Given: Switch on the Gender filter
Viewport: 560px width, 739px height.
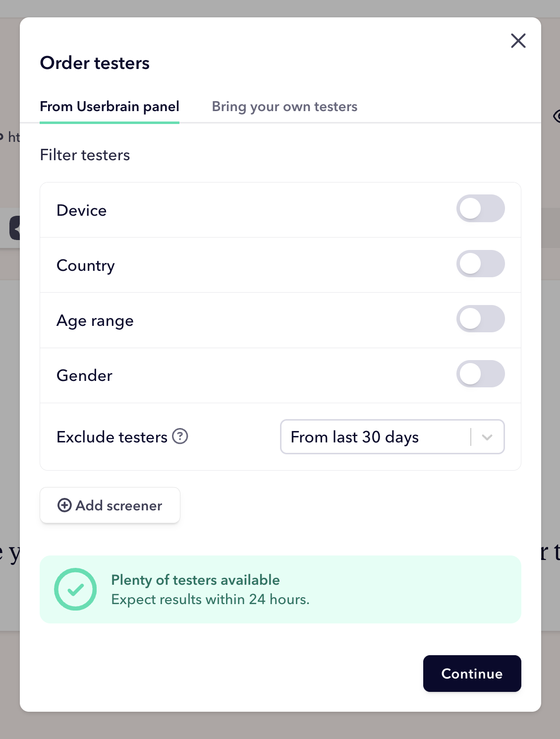Looking at the screenshot, I should pos(480,374).
